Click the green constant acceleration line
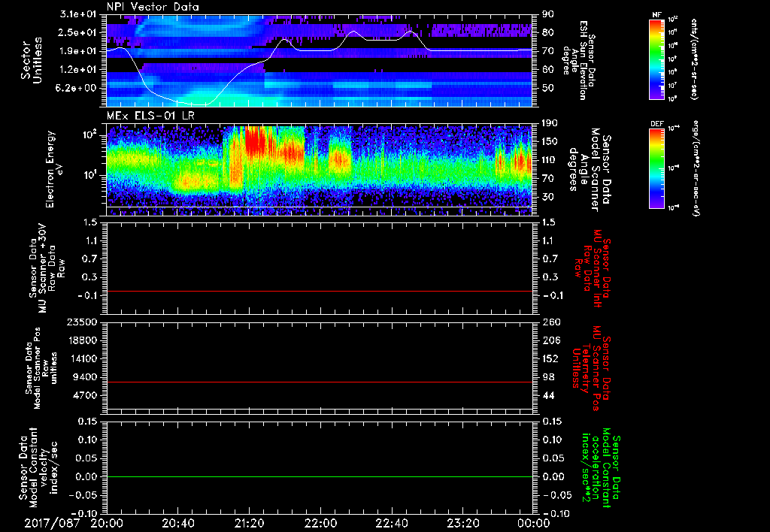Image resolution: width=770 pixels, height=532 pixels. pyautogui.click(x=319, y=476)
